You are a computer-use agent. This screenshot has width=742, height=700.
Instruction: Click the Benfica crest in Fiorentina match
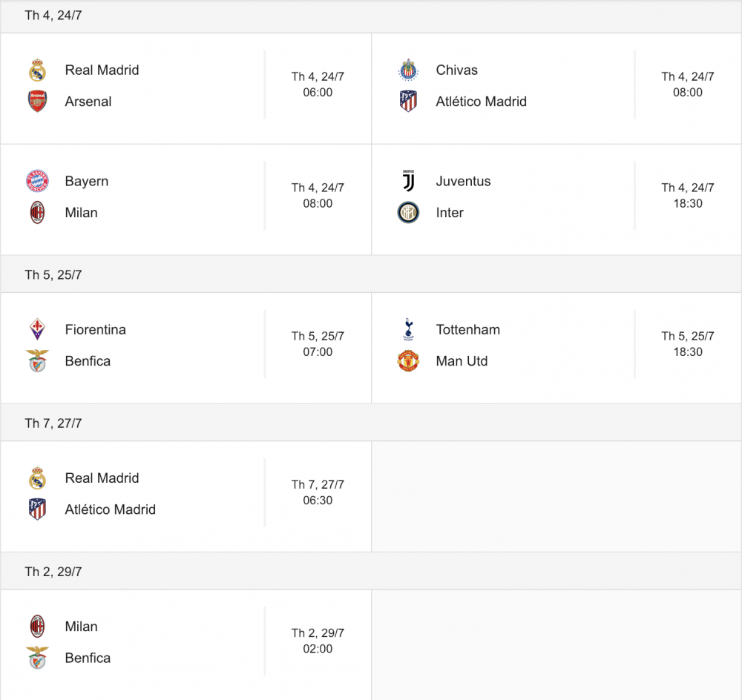click(x=37, y=361)
